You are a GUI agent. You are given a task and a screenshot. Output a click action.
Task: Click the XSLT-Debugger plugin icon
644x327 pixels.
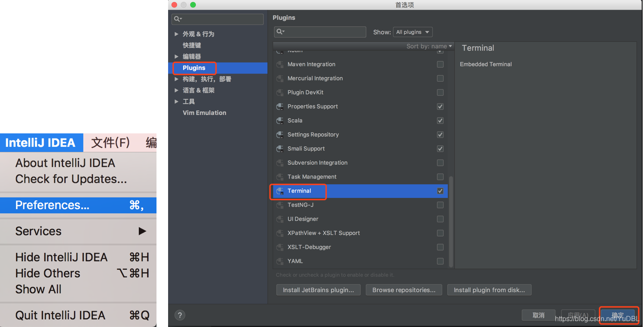tap(280, 247)
